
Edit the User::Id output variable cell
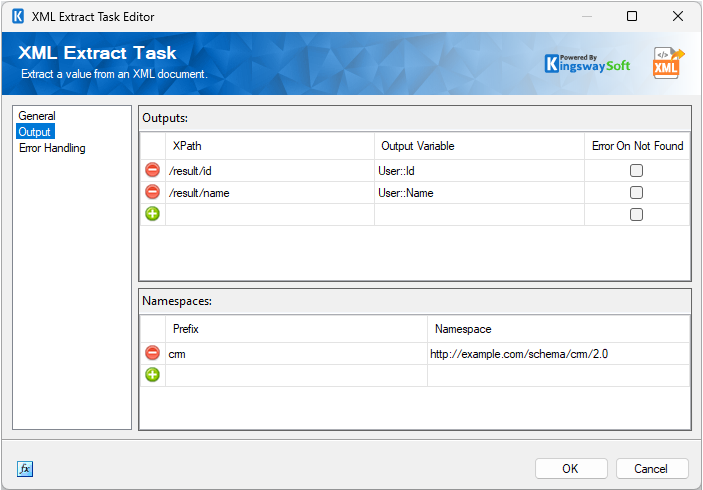[478, 171]
